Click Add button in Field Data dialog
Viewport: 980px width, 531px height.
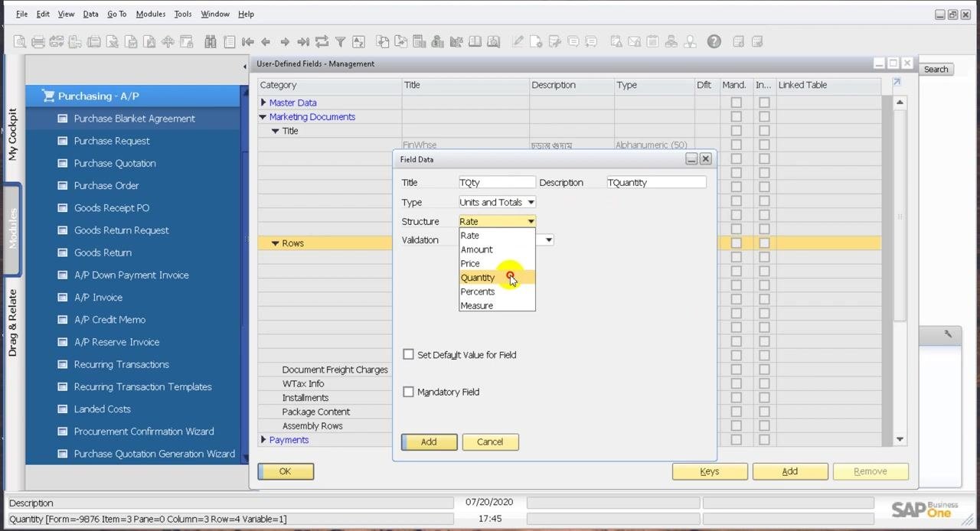coord(429,442)
